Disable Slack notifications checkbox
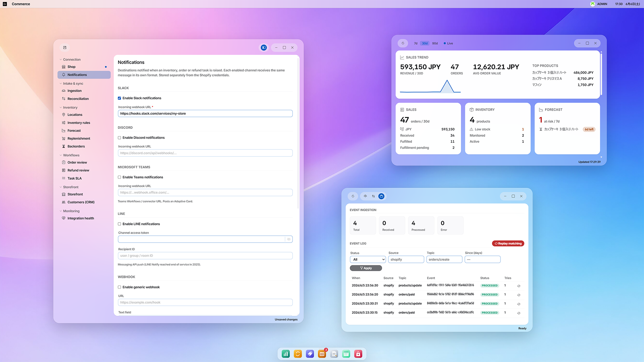Image resolution: width=644 pixels, height=362 pixels. (x=119, y=98)
